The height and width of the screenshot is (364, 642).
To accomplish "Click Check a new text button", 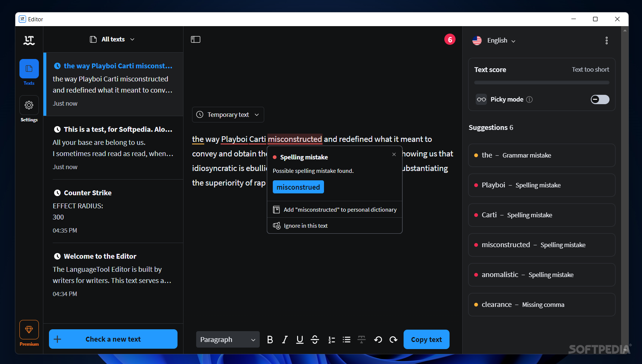I will (x=113, y=339).
